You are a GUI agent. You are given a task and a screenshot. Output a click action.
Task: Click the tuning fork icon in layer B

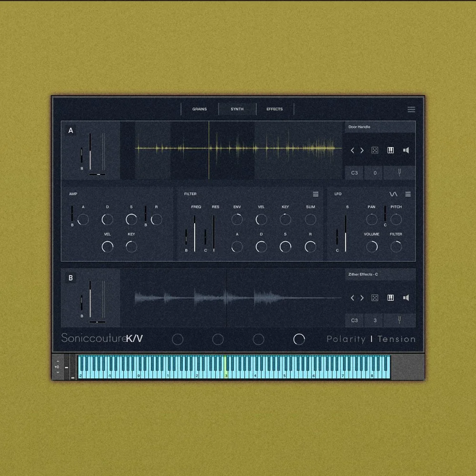399,320
